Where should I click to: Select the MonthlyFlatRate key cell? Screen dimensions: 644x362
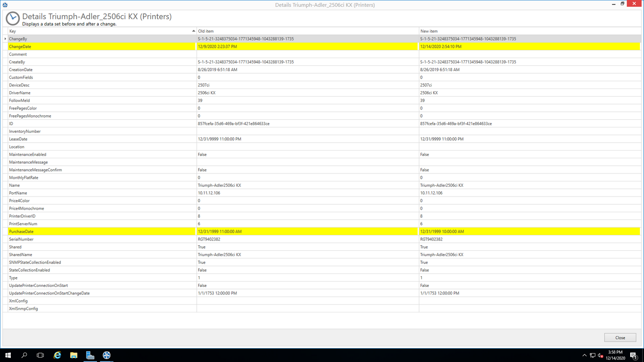102,177
